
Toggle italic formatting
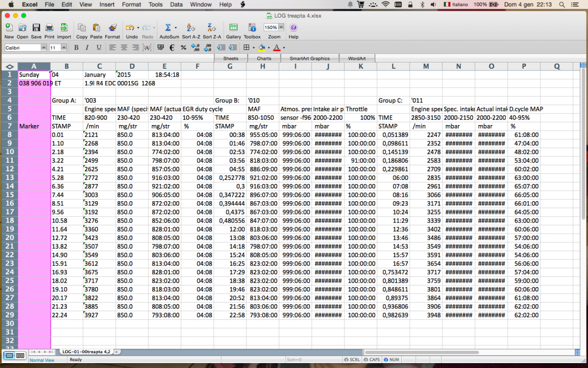pyautogui.click(x=87, y=48)
